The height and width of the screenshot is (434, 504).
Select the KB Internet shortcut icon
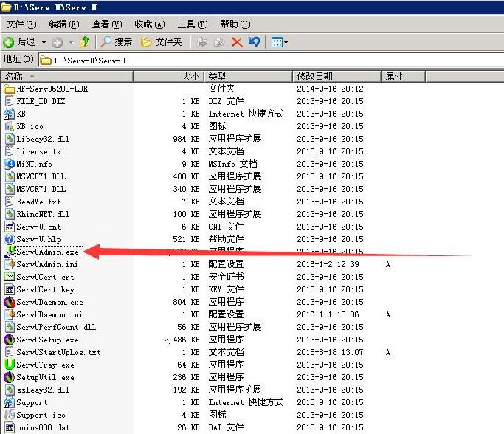coord(10,114)
